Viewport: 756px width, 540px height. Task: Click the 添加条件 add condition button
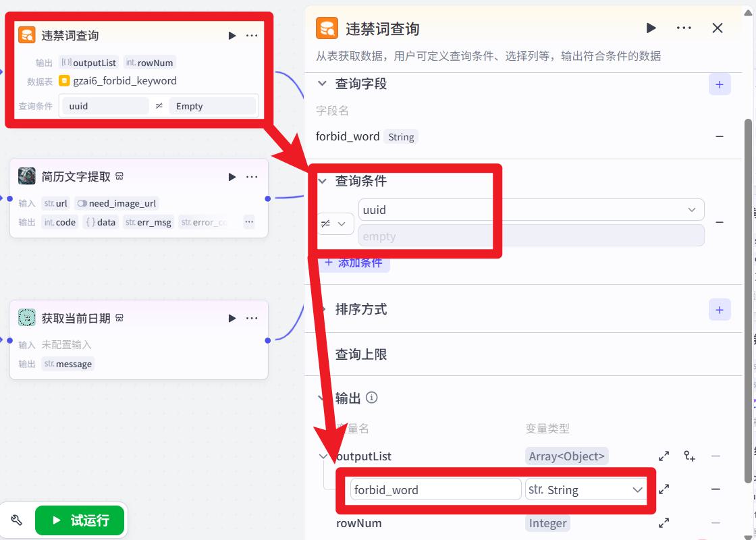click(x=354, y=263)
